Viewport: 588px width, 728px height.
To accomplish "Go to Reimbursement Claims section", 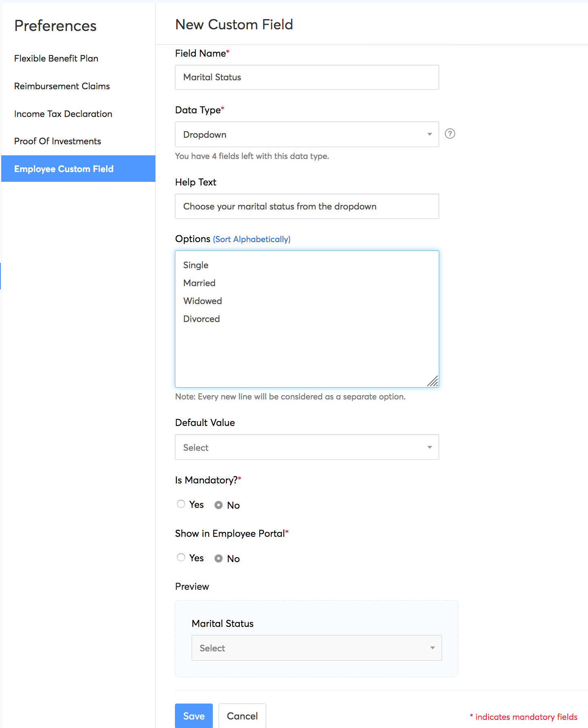I will 62,86.
